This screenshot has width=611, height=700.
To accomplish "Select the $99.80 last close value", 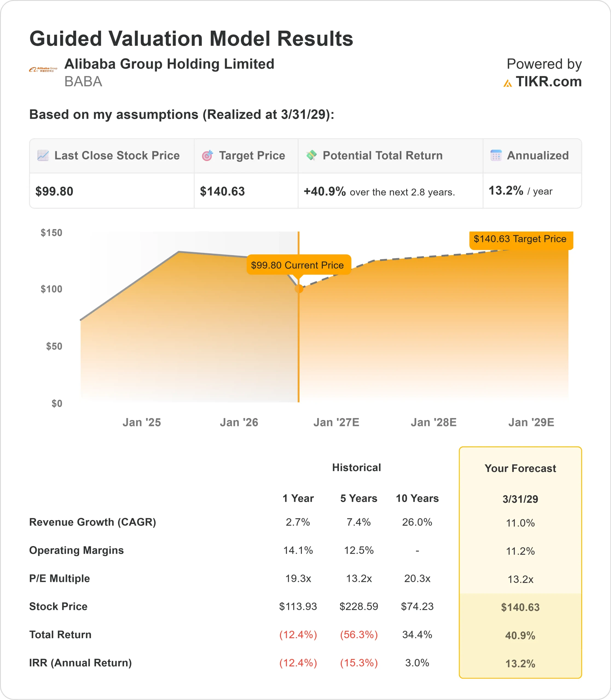I will pos(54,191).
